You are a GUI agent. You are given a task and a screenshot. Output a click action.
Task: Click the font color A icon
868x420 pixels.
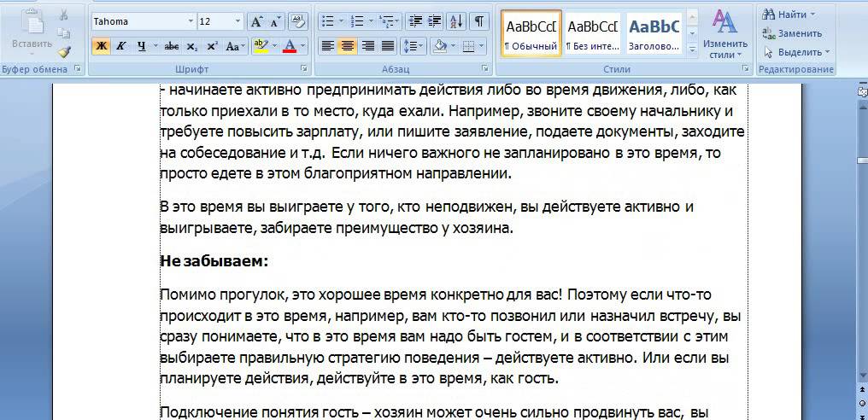pos(290,46)
